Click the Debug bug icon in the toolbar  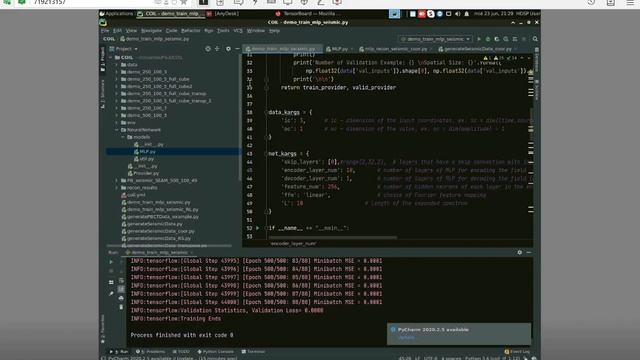[488, 39]
